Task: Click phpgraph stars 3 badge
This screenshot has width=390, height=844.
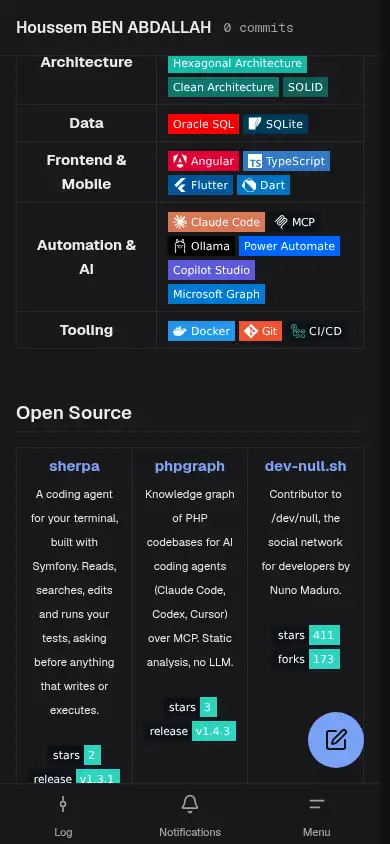Action: pos(190,707)
